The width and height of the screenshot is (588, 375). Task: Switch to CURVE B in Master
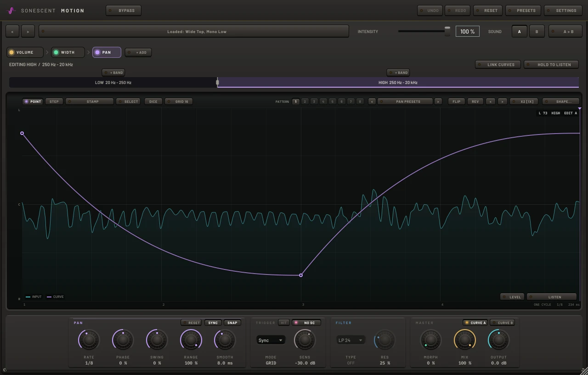pyautogui.click(x=502, y=323)
